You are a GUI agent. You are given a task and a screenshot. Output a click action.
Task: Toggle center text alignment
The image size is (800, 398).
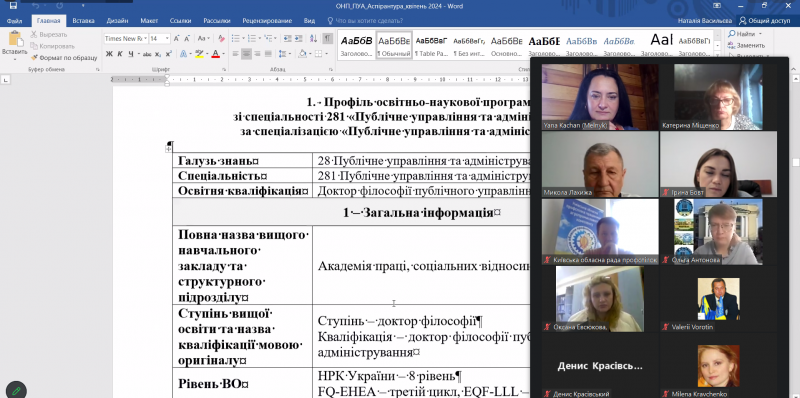pos(246,54)
